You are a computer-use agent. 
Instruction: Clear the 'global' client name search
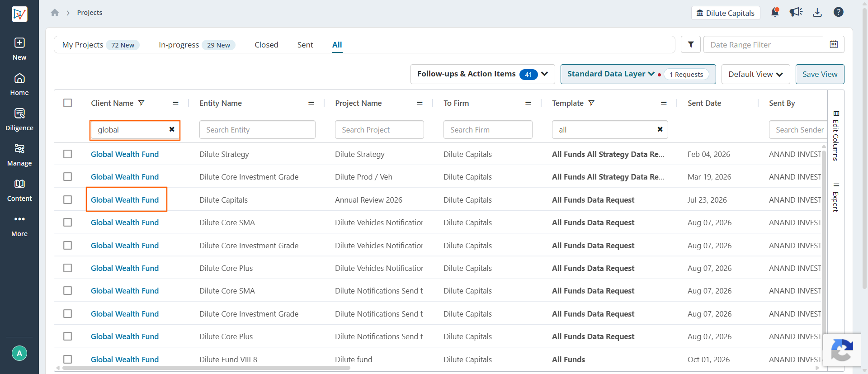click(x=172, y=129)
